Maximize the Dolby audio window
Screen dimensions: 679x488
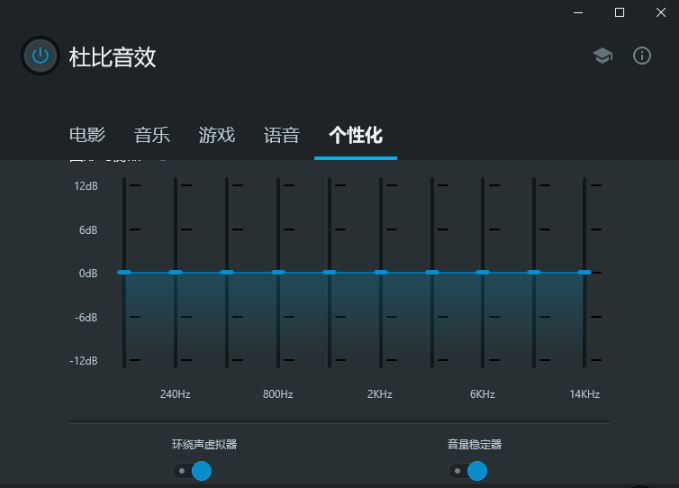coord(619,12)
